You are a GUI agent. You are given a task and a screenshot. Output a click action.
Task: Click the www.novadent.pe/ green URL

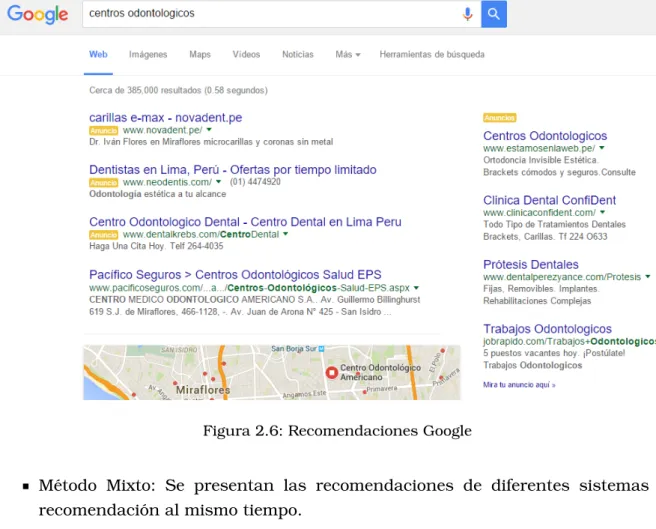coord(162,130)
